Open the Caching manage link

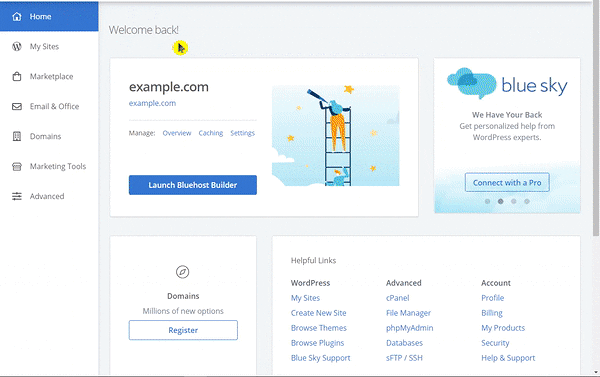tap(210, 133)
